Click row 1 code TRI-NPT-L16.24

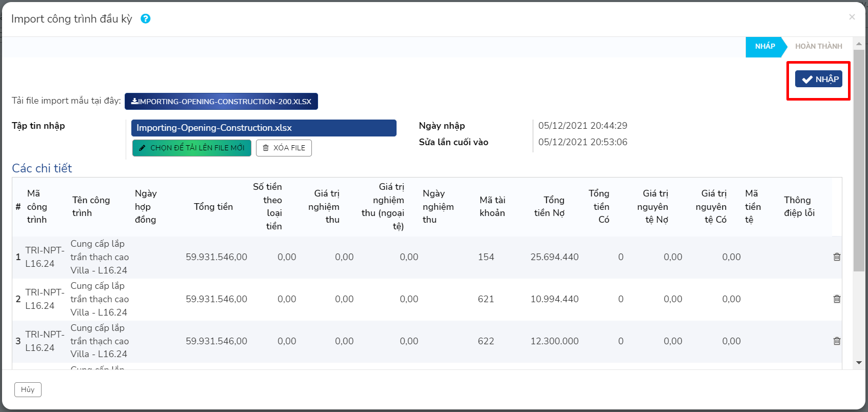pos(45,257)
